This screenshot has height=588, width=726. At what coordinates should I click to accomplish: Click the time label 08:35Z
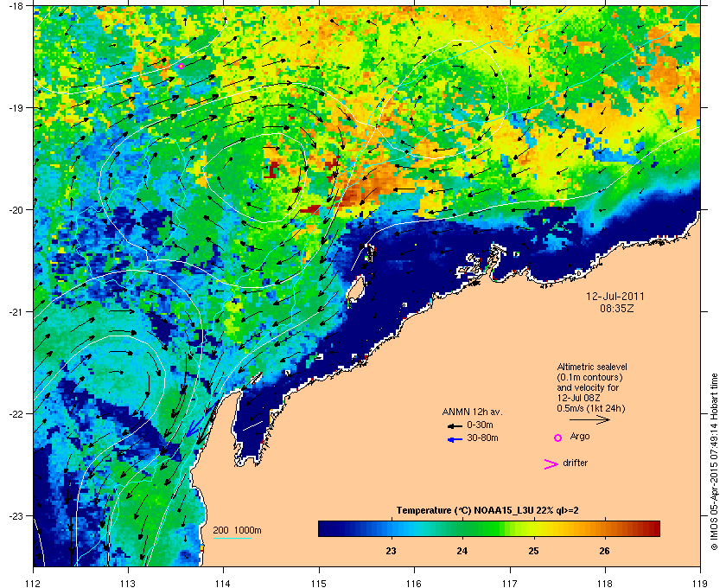[x=617, y=308]
